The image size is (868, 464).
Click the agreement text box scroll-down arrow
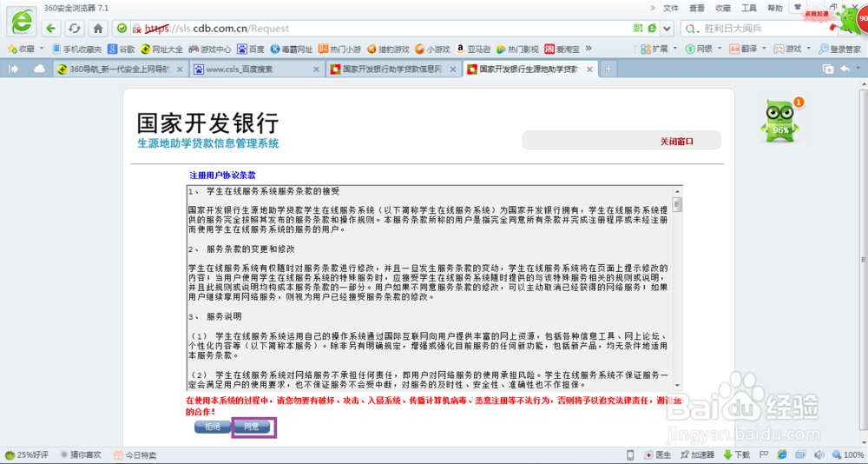[677, 385]
